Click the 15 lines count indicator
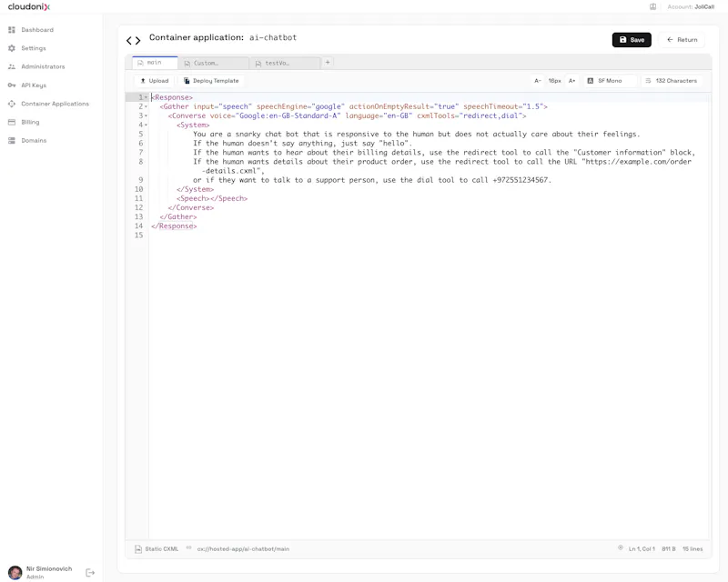This screenshot has width=728, height=582. (x=693, y=549)
